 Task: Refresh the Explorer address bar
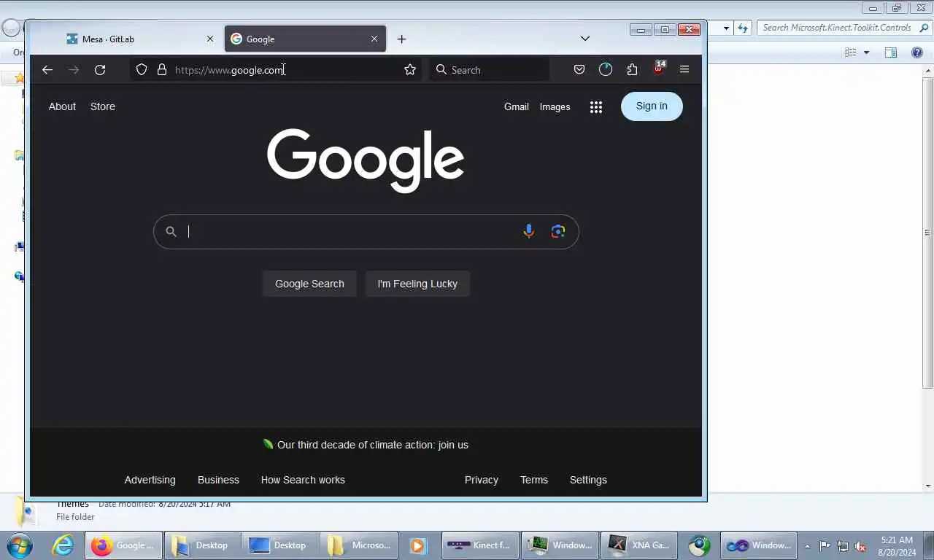click(x=743, y=28)
